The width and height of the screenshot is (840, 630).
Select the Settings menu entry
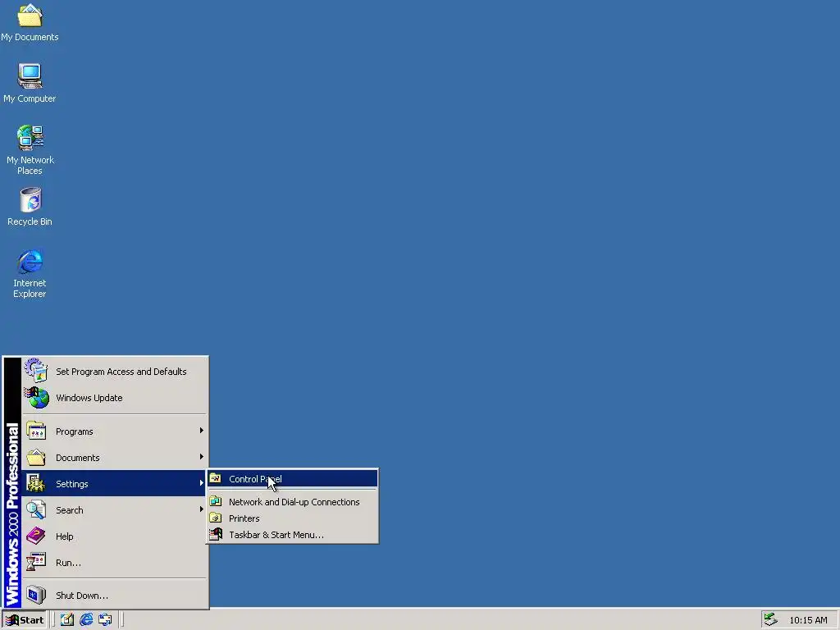pyautogui.click(x=115, y=484)
